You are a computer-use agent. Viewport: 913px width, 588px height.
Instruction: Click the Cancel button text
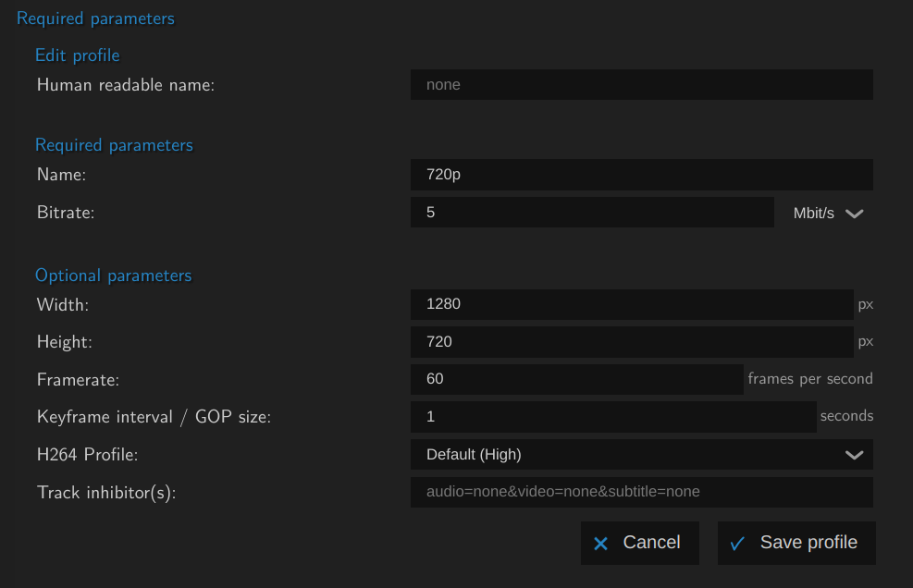(x=651, y=543)
